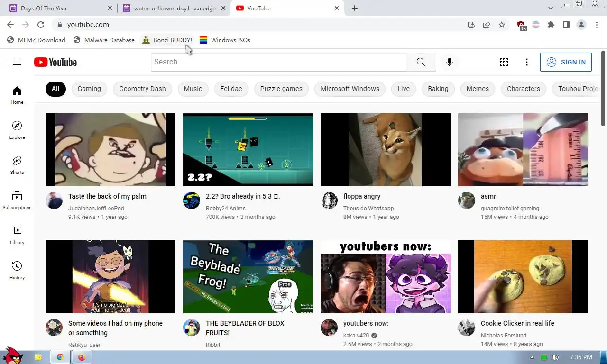Click the install app icon in address bar

click(471, 25)
